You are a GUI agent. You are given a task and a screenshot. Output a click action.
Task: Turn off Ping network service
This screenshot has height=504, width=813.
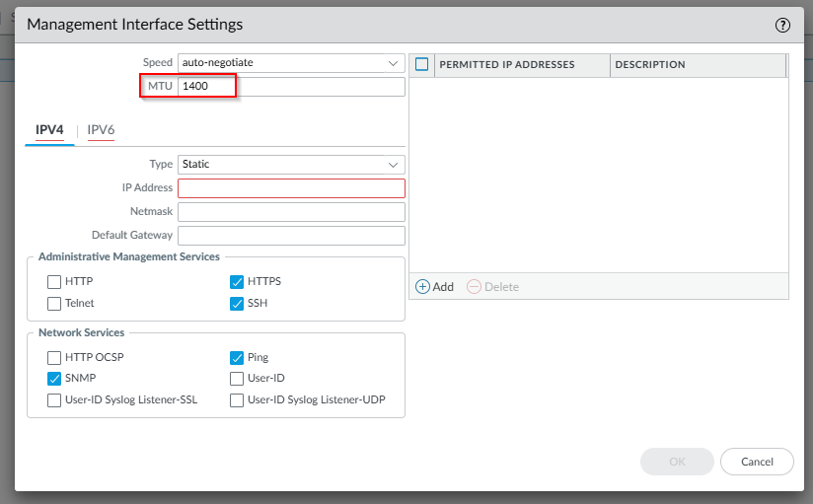pos(237,358)
